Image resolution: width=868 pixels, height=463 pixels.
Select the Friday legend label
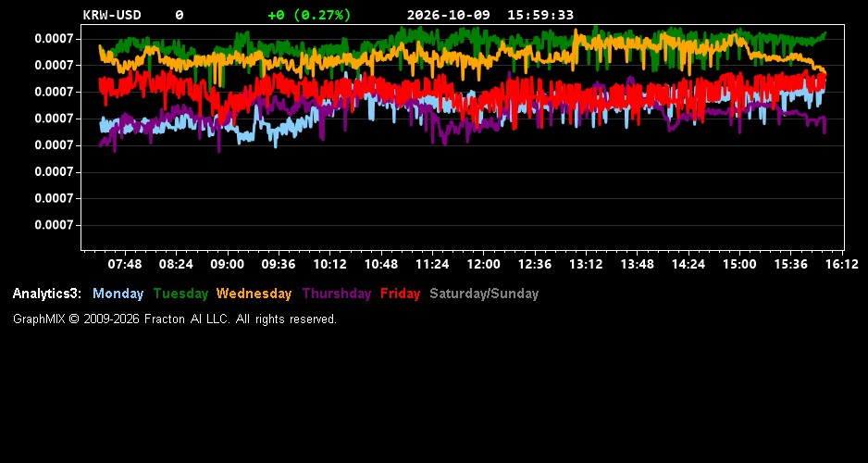[401, 294]
